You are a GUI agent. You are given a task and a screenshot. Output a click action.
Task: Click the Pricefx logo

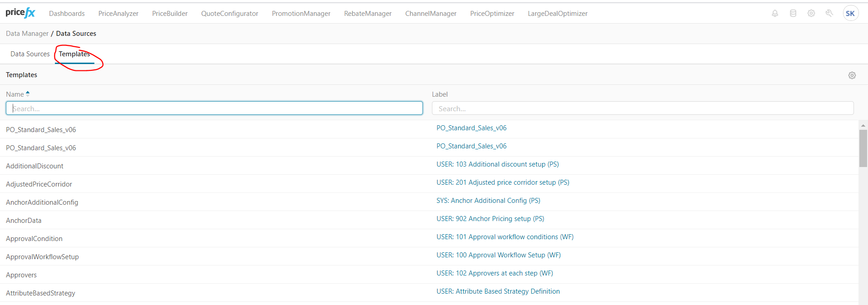tap(20, 13)
